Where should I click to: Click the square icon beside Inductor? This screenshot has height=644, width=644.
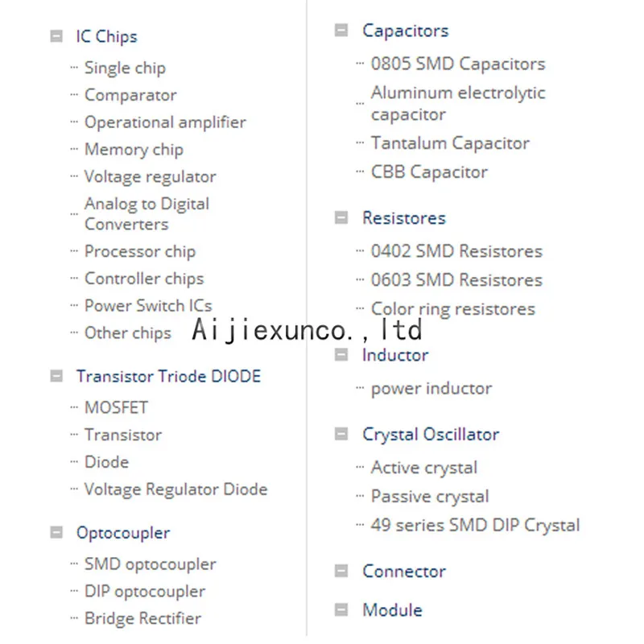[x=342, y=354]
